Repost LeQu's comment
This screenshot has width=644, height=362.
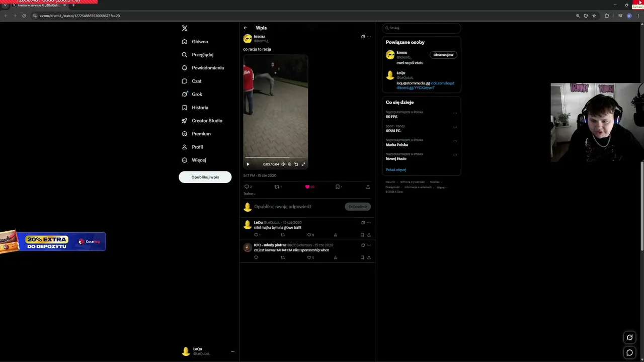(x=283, y=235)
